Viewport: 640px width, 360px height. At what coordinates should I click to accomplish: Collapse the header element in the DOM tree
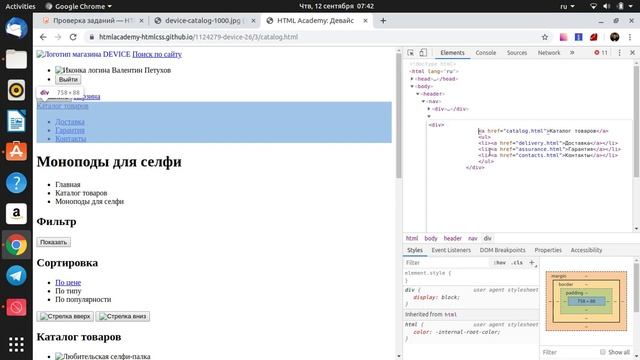pyautogui.click(x=418, y=94)
